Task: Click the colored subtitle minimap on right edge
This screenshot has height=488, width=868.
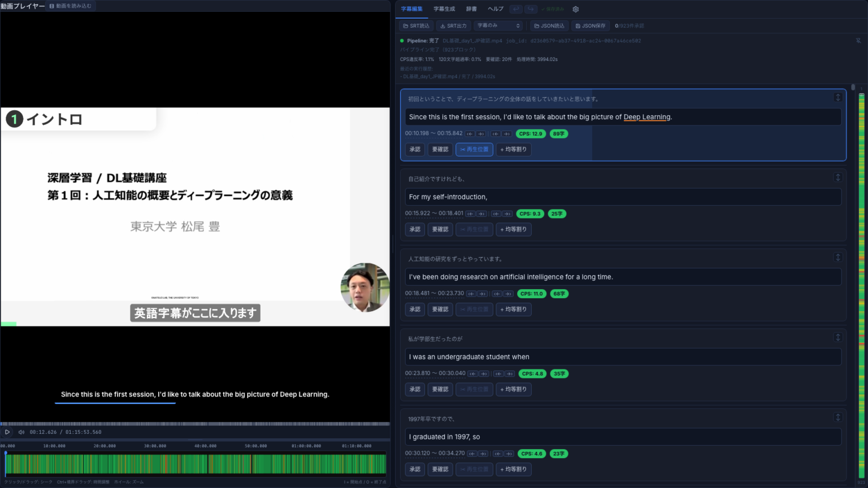Action: 862,285
